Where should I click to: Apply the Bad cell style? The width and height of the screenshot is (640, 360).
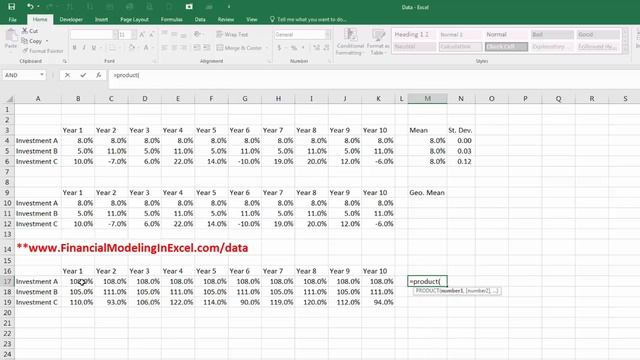click(x=552, y=35)
